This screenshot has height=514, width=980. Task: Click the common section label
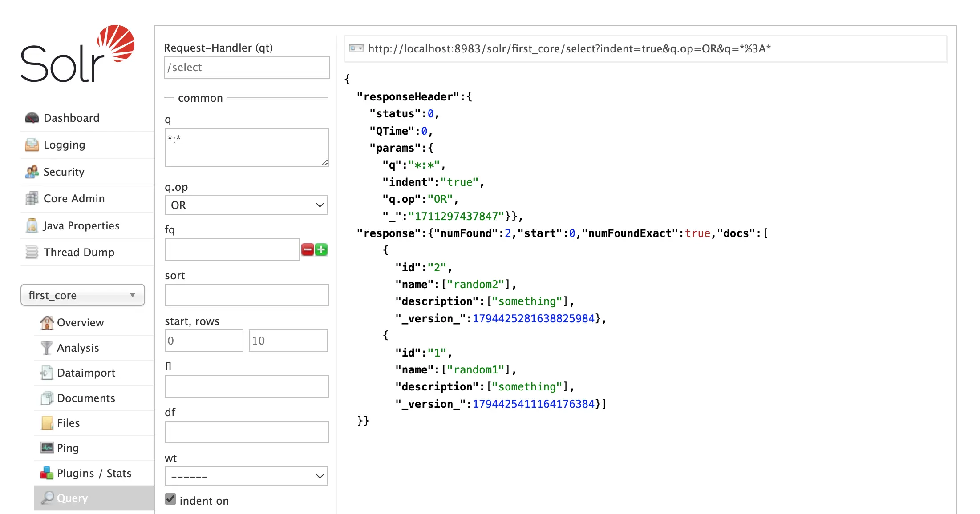[200, 98]
